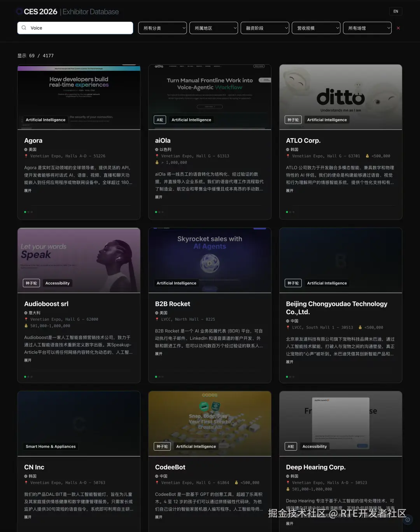Image resolution: width=420 pixels, height=532 pixels.
Task: Click the location pin beside LVCC, South Hall 1
Action: pyautogui.click(x=288, y=328)
